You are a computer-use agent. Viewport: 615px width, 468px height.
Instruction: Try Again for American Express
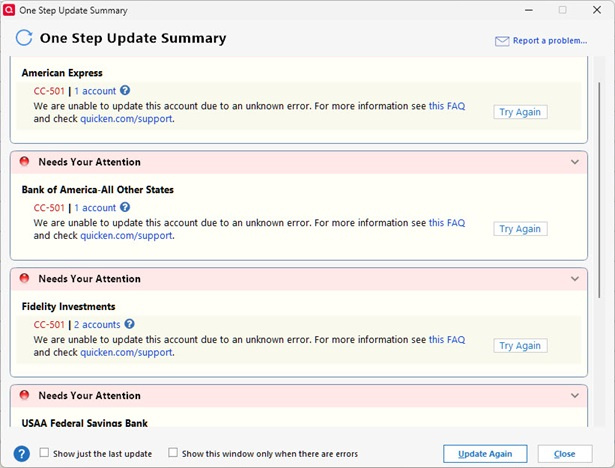pyautogui.click(x=520, y=112)
